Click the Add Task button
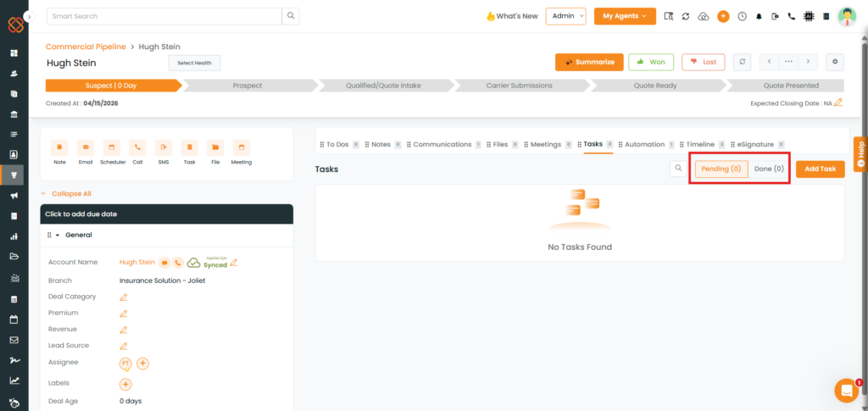868x411 pixels. 820,169
